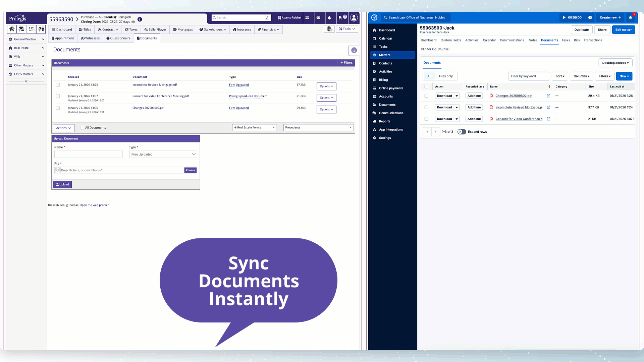Image resolution: width=644 pixels, height=362 pixels.
Task: Click the matter info icon beside closing date
Action: 140,19
